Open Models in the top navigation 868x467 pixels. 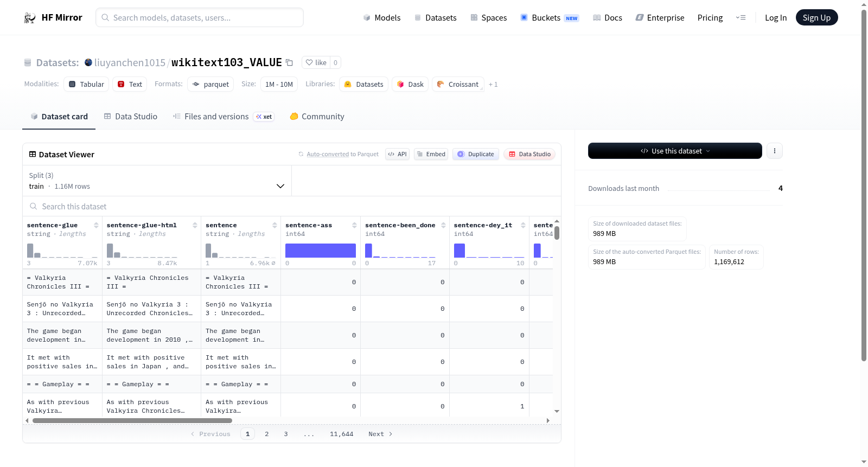[x=382, y=18]
